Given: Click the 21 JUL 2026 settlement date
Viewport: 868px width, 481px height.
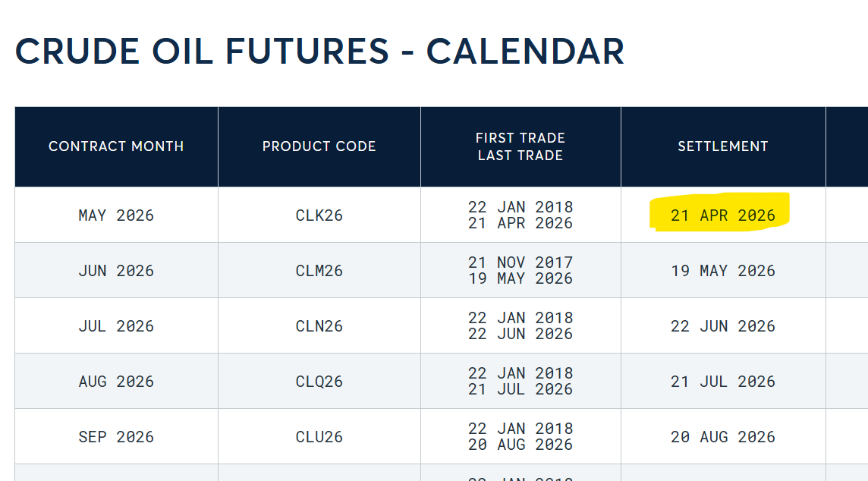Looking at the screenshot, I should [x=722, y=382].
